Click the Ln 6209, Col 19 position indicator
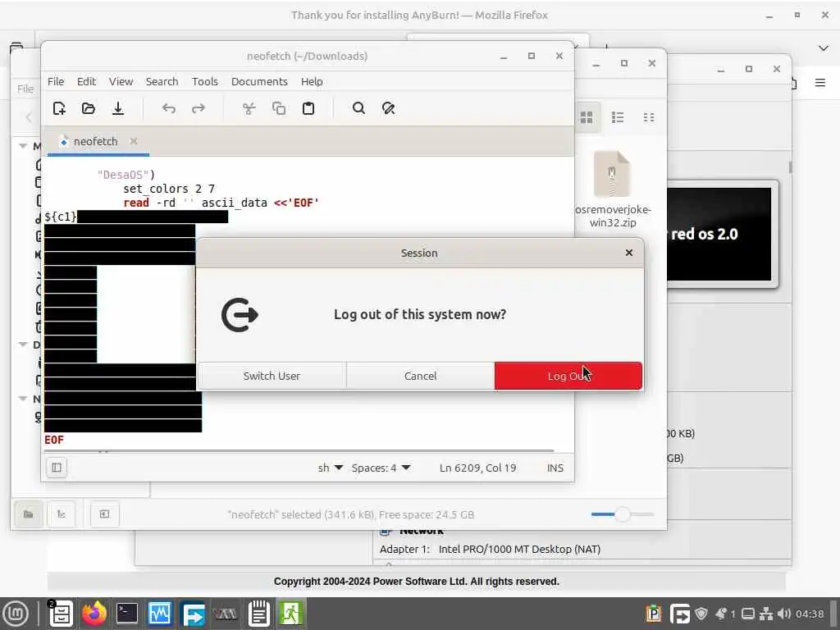 [x=478, y=468]
